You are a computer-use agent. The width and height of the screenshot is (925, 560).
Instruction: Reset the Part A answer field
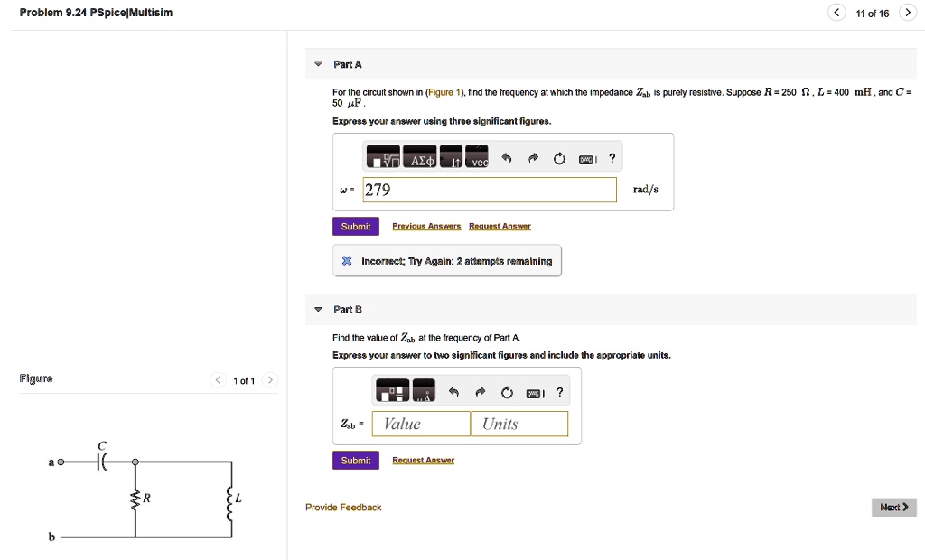pos(559,160)
